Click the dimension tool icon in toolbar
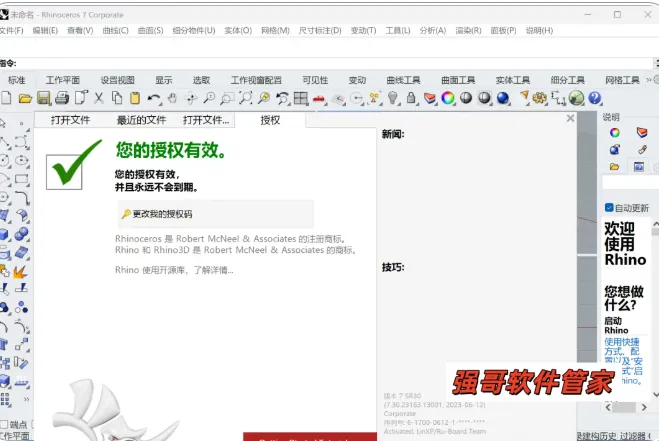 [x=558, y=98]
